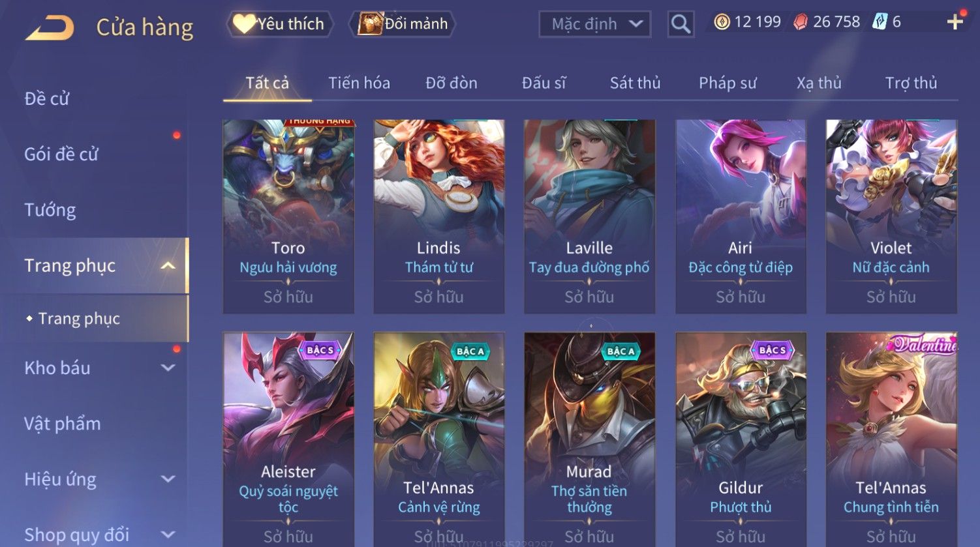Open the Mặc định sort dropdown

pos(595,24)
